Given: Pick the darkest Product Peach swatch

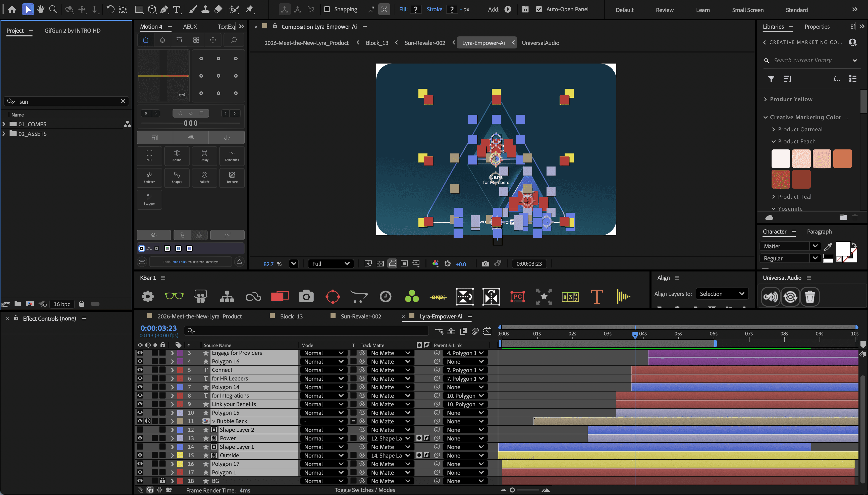Looking at the screenshot, I should [x=801, y=179].
